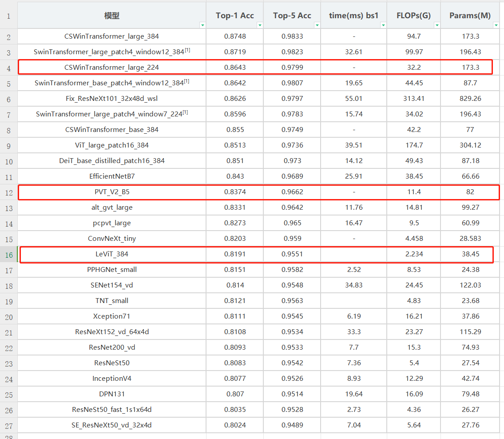Open the 模型 column filter dropdown

pyautogui.click(x=202, y=25)
